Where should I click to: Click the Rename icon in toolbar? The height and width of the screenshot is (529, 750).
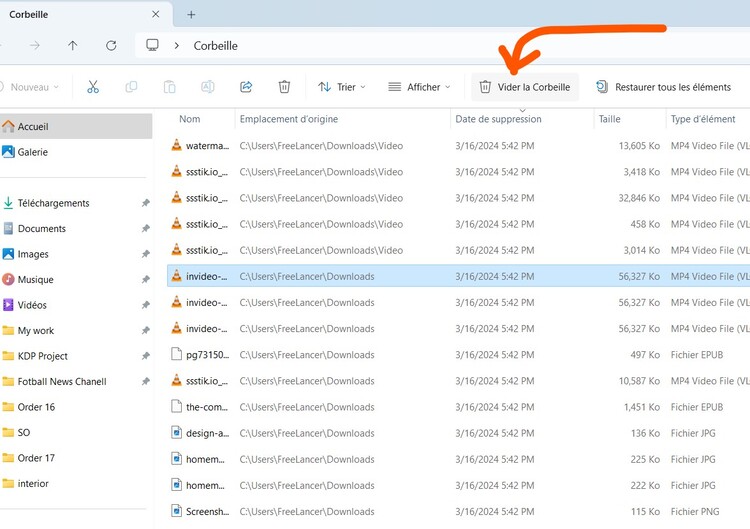point(208,87)
